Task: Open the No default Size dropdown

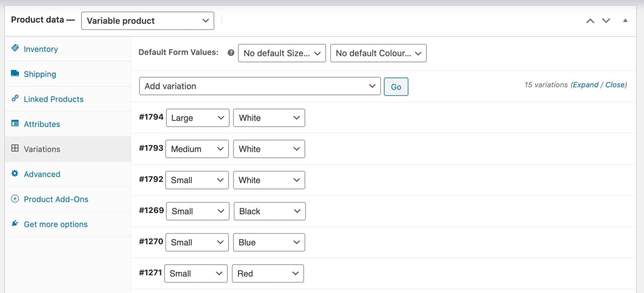Action: point(282,53)
